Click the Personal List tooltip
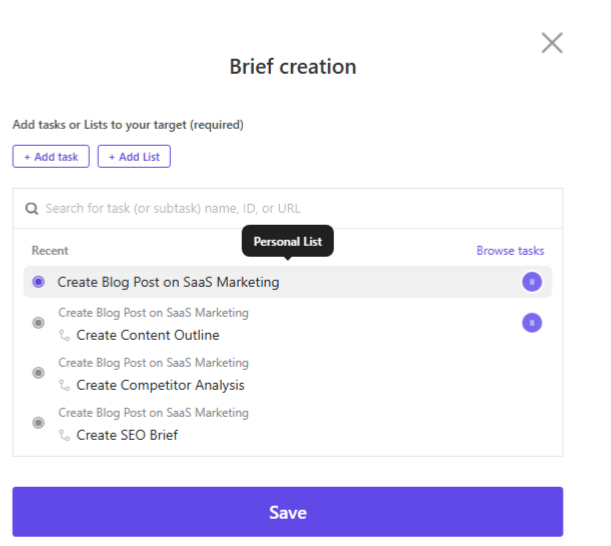 point(287,241)
